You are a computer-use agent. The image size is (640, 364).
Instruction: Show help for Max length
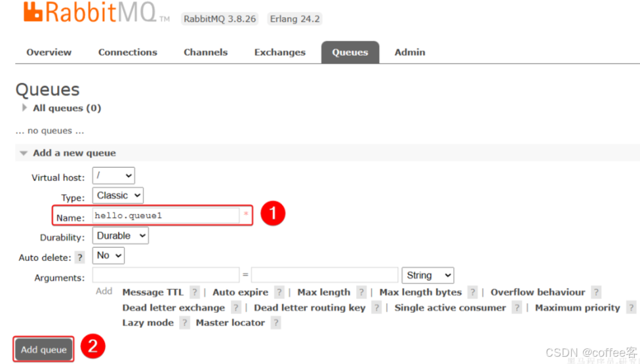[361, 292]
